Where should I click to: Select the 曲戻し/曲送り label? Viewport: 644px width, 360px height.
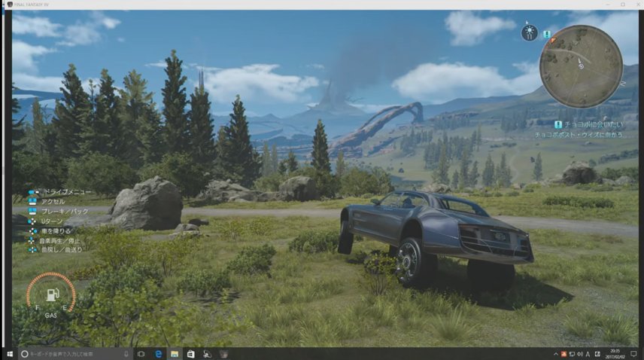[62, 249]
